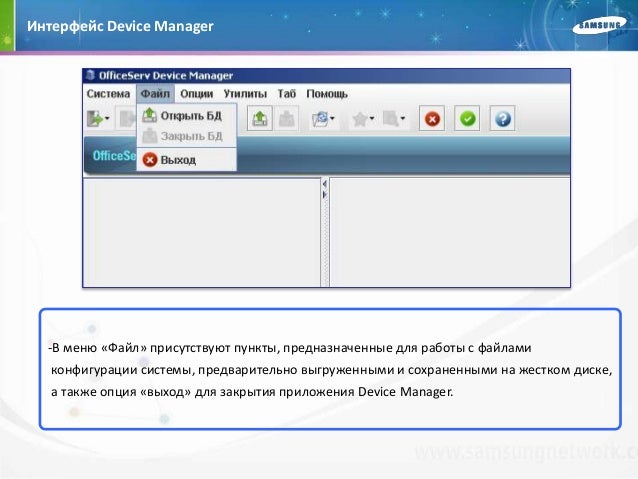Click the green checkmark apply toolbar button
This screenshot has height=479, width=638.
[468, 119]
